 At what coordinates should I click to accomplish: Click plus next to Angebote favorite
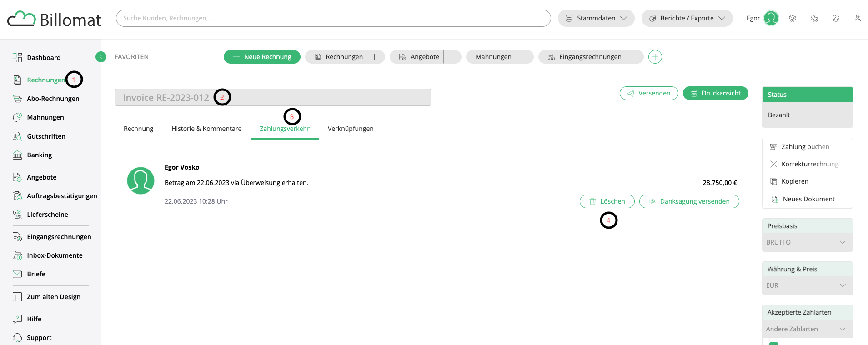tap(451, 57)
